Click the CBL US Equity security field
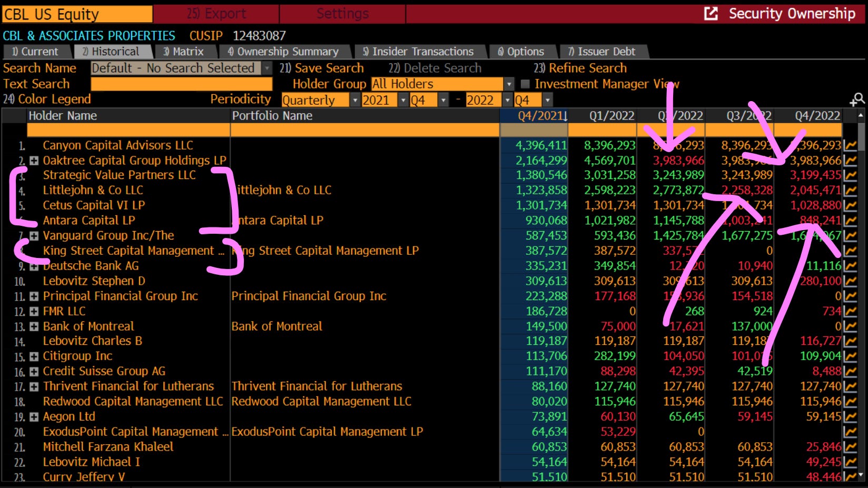Screen dimensions: 868x488 (77, 14)
